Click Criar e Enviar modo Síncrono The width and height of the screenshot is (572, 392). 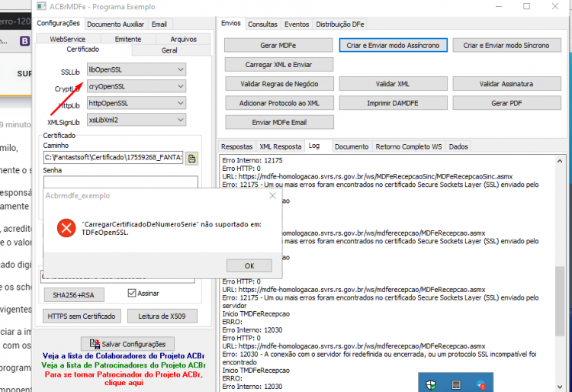(506, 46)
